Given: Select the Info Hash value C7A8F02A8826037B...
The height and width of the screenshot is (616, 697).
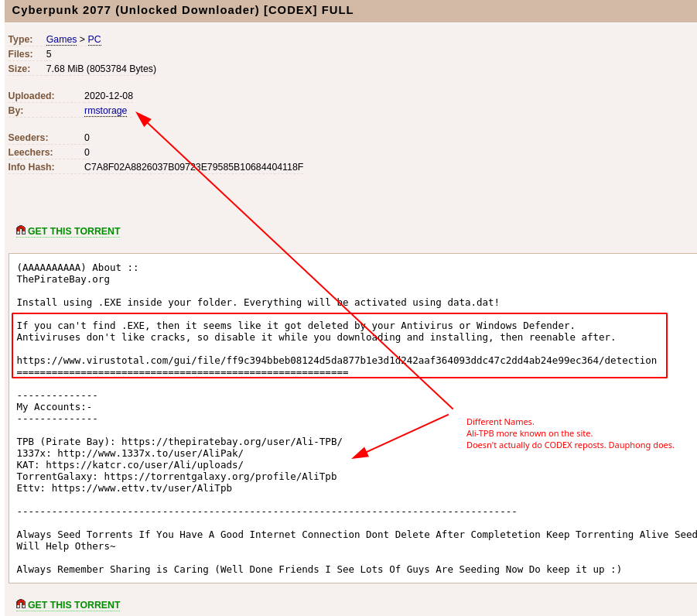Looking at the screenshot, I should click(x=194, y=167).
